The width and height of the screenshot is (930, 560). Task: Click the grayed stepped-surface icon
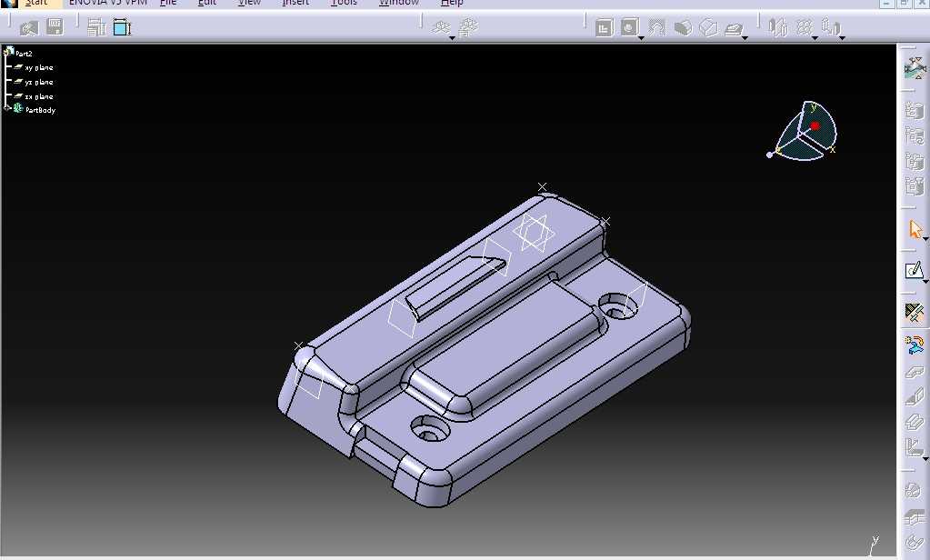coord(914,517)
